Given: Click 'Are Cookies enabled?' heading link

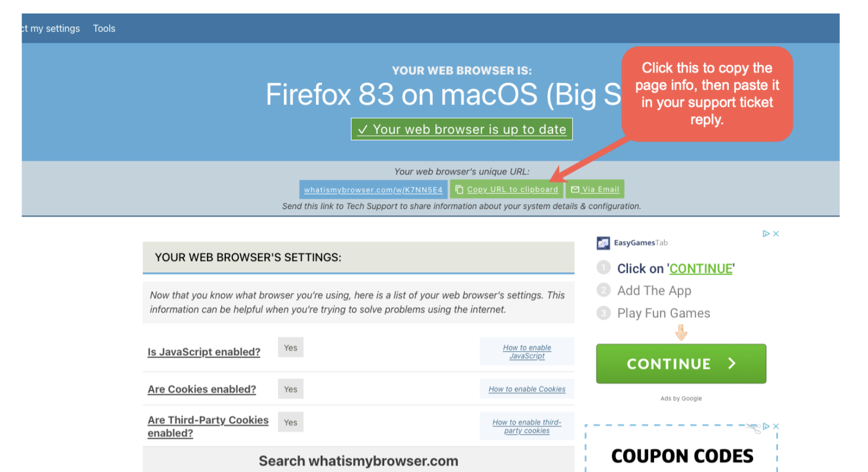Looking at the screenshot, I should (x=202, y=389).
